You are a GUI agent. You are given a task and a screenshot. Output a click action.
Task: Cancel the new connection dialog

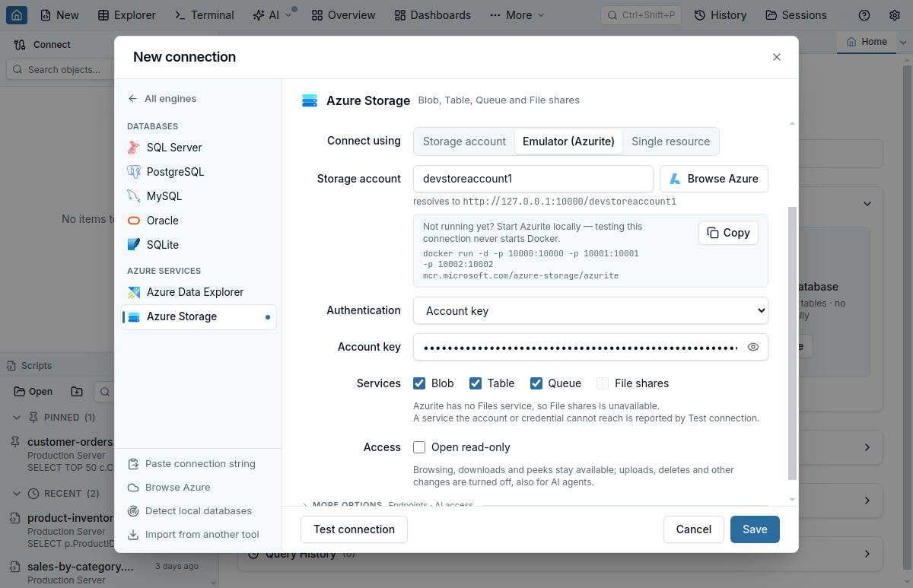point(693,529)
